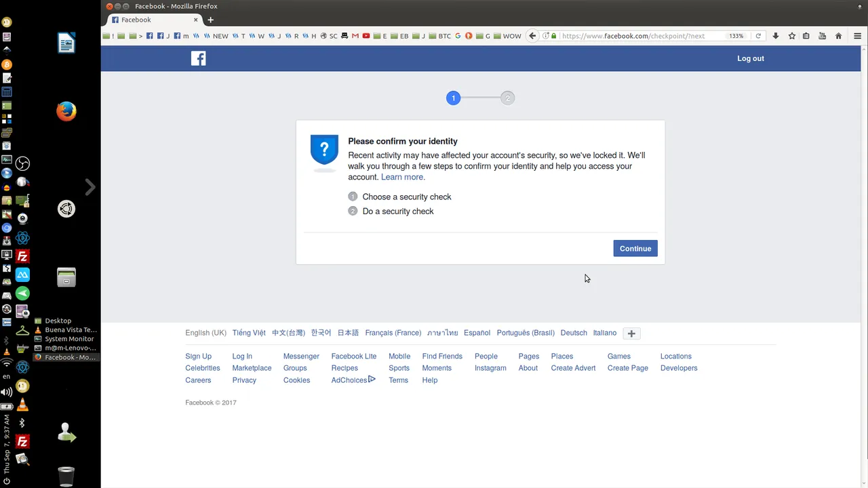Click the power button icon in the panel
Image resolution: width=868 pixels, height=488 pixels.
pos(7,481)
